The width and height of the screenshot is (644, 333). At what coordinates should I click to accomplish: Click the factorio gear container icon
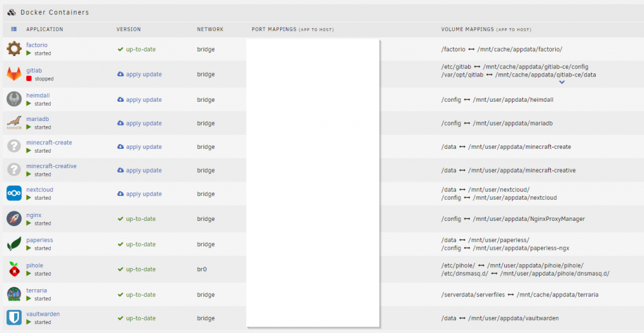pos(14,49)
